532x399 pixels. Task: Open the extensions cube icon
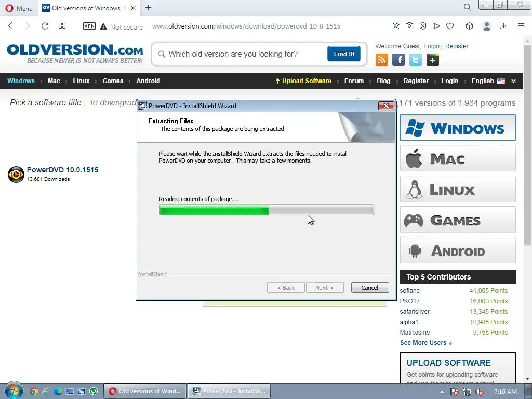point(469,26)
